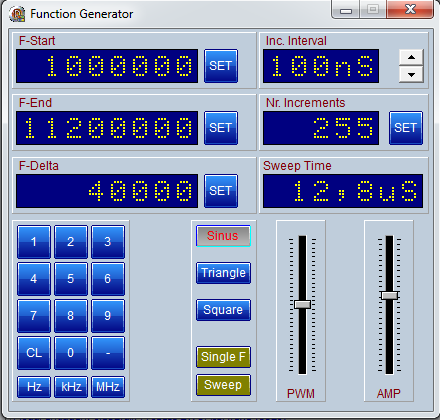This screenshot has height=420, width=440.
Task: Switch to Single F mode
Action: [223, 357]
